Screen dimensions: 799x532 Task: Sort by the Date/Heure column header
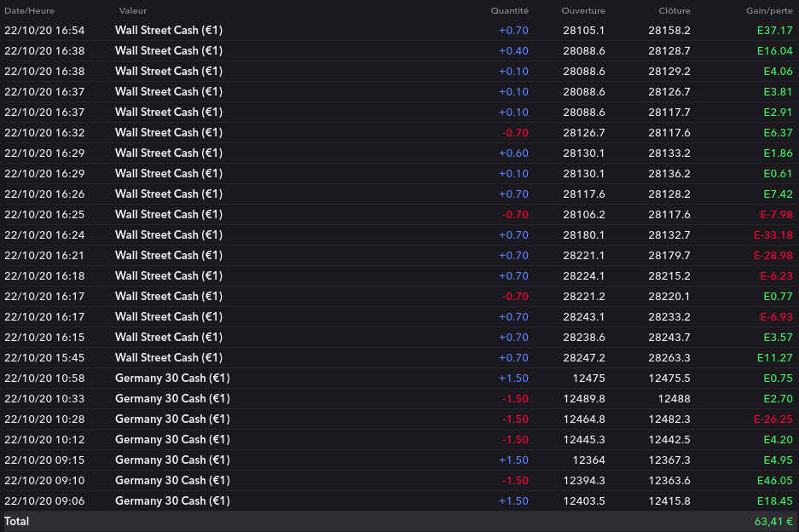pyautogui.click(x=29, y=10)
